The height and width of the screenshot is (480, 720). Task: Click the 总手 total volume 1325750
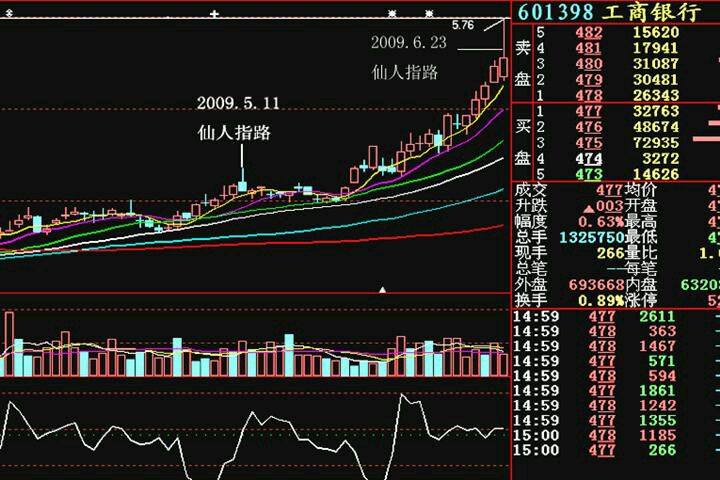591,238
